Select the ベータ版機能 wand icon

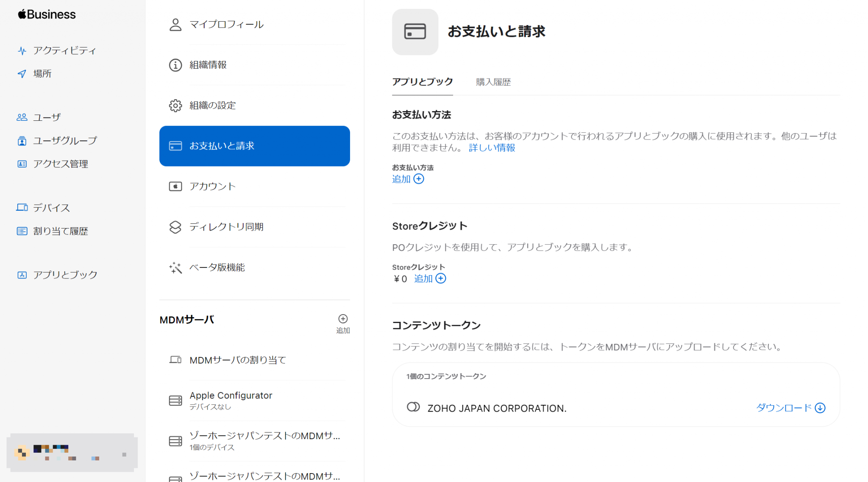[x=175, y=267]
